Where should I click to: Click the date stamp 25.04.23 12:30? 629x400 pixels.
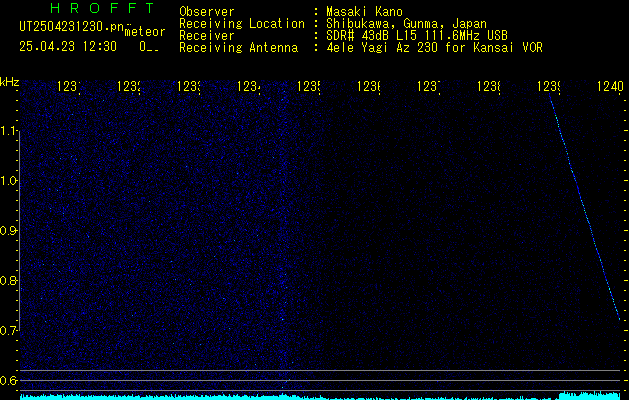(x=68, y=47)
